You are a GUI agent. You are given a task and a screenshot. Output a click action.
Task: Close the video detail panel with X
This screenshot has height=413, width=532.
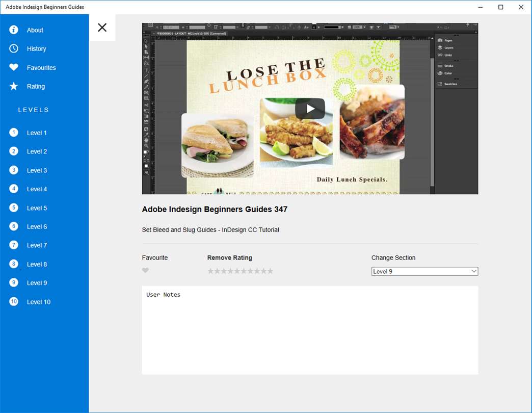coord(102,28)
